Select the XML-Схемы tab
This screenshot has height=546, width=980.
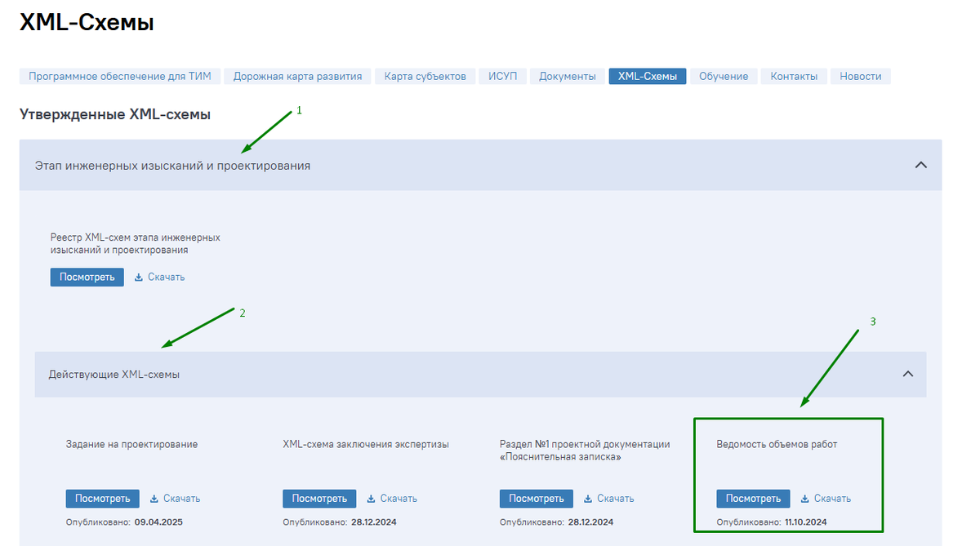(x=648, y=76)
